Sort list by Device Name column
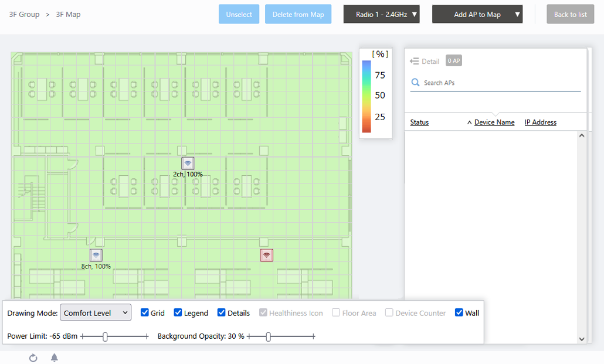The width and height of the screenshot is (604, 364). pyautogui.click(x=494, y=123)
